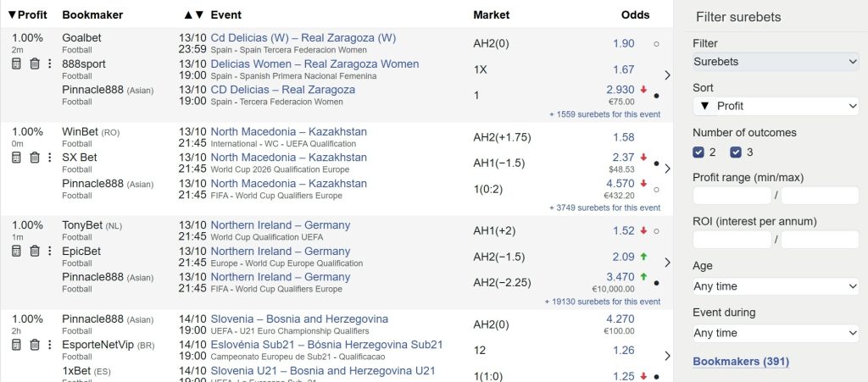Expand the Cd Delicias surebet details arrow
The height and width of the screenshot is (382, 868).
click(x=667, y=75)
